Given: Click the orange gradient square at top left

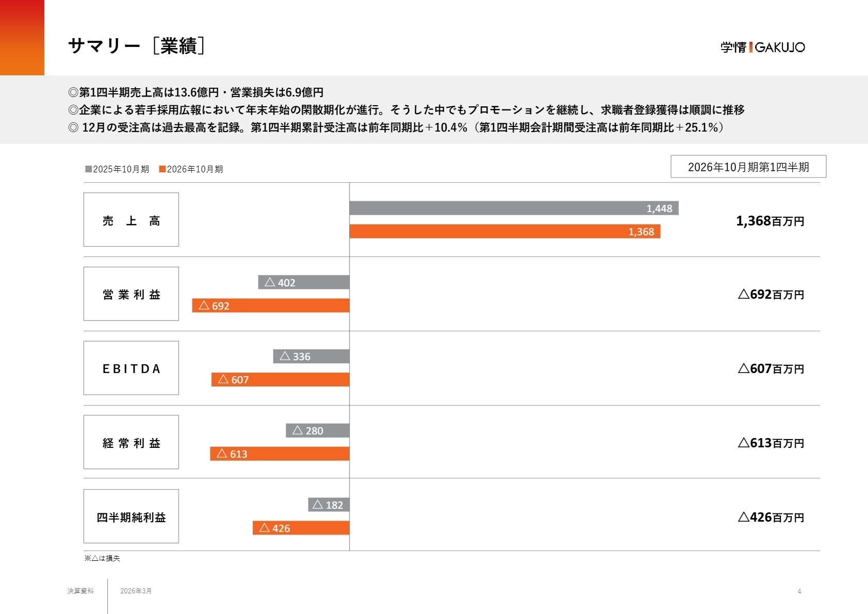Looking at the screenshot, I should (x=22, y=37).
